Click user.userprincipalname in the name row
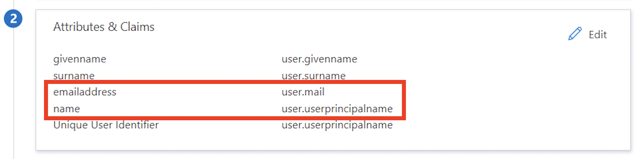Image resolution: width=644 pixels, height=159 pixels. tap(337, 109)
